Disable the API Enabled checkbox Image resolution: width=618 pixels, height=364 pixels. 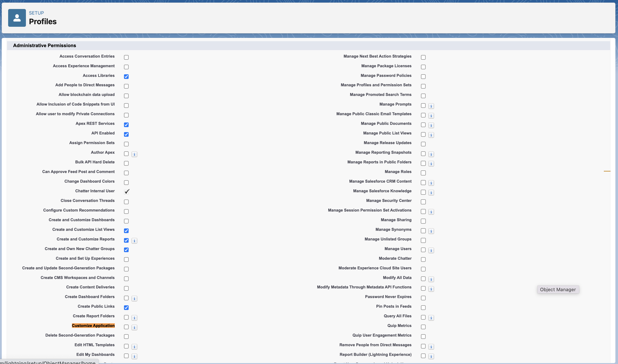(x=126, y=134)
